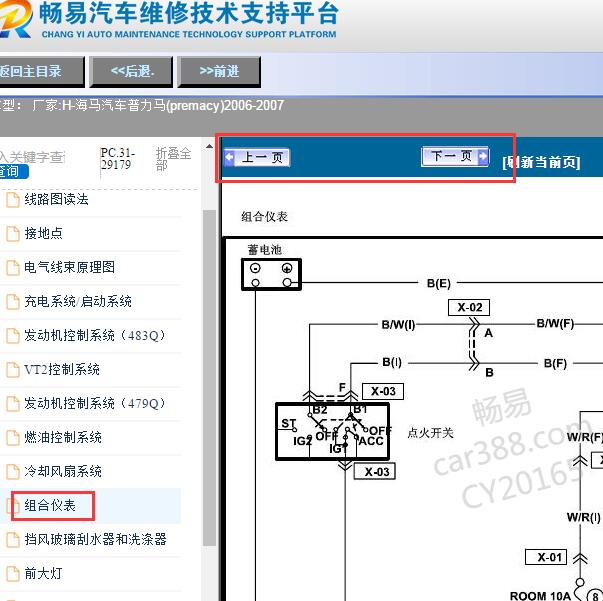Click 折叠全部 to collapse all

pos(173,159)
